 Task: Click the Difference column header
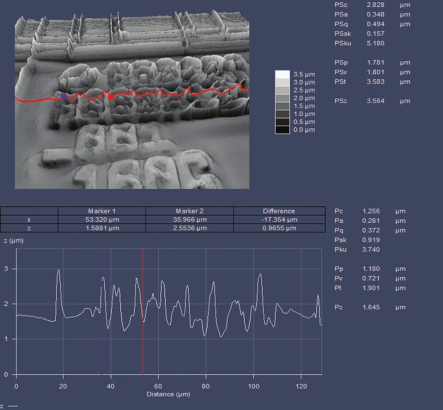coord(279,211)
